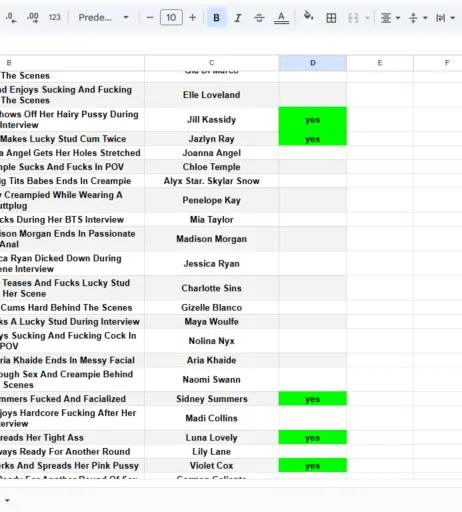Select the Jessica Ryan name cell

click(x=212, y=263)
